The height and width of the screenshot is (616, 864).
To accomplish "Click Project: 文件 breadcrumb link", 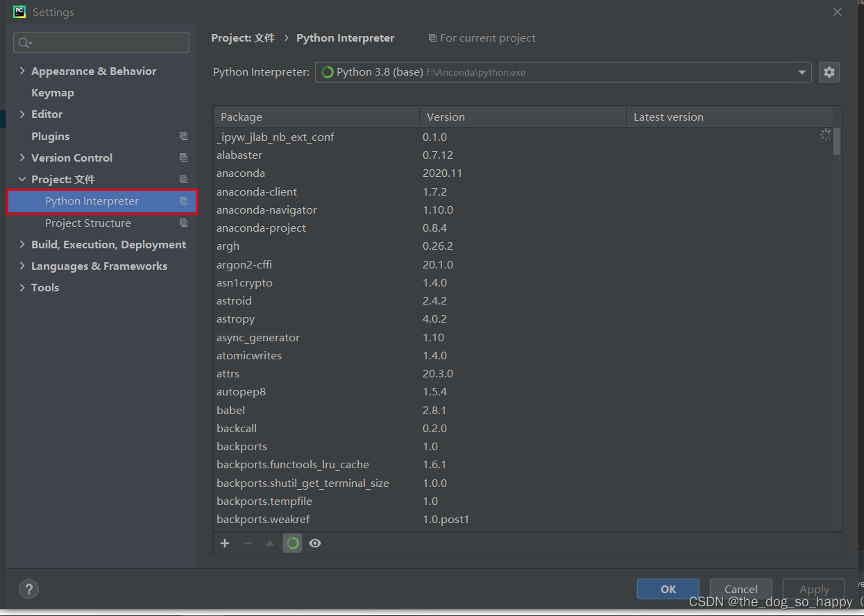I will [243, 38].
